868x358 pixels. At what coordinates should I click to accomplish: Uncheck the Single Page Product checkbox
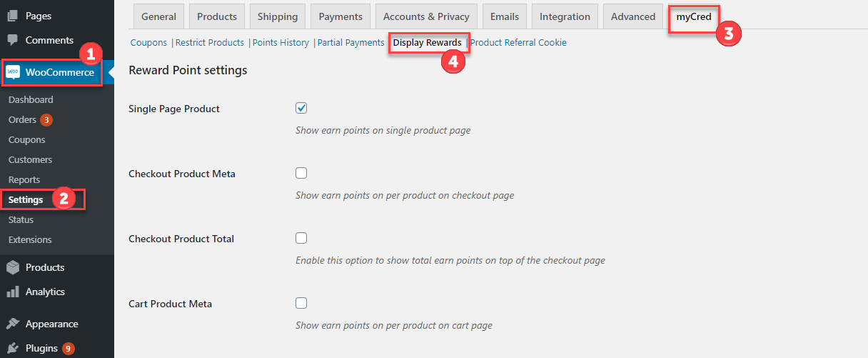click(301, 109)
